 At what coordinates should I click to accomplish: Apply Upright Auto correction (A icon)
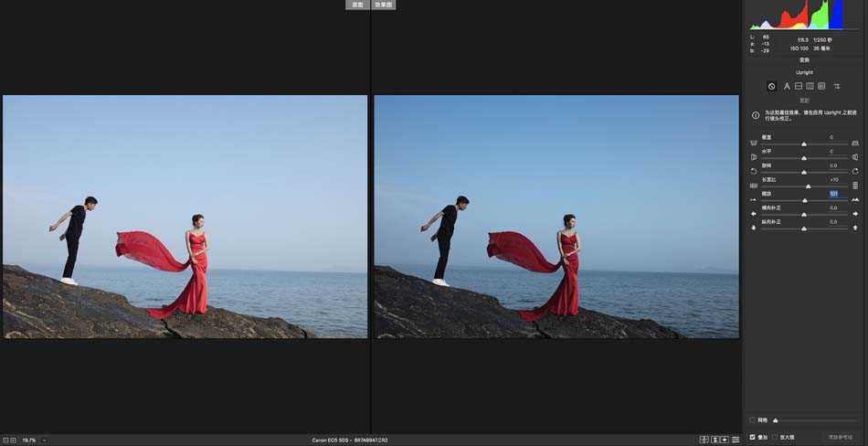coord(786,86)
